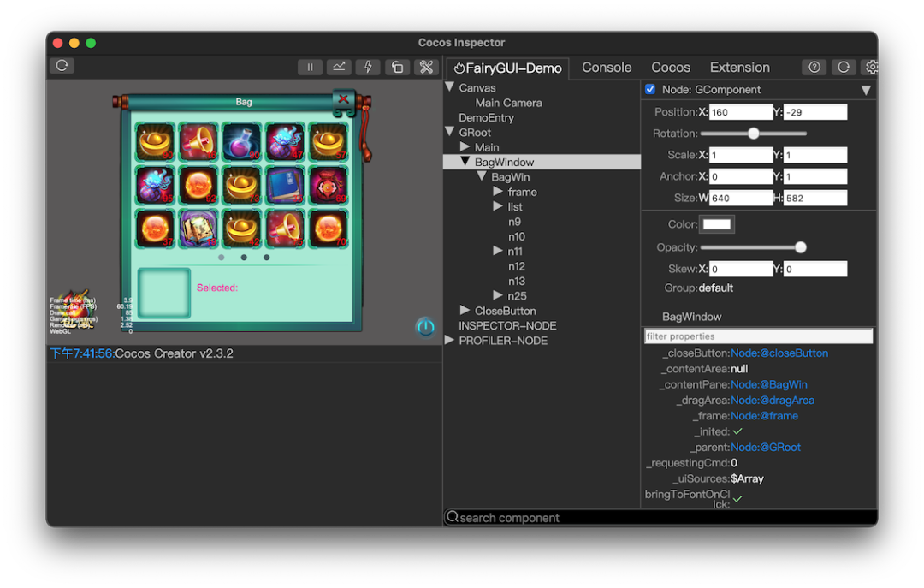Click the lightning bolt toolbar icon
Screen dimensions: 924x588
[368, 68]
